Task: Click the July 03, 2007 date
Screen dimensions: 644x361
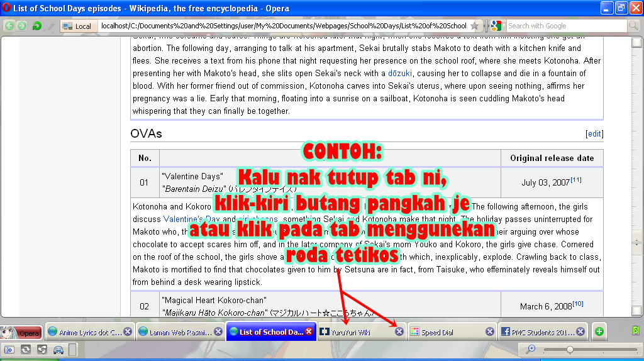Action: pyautogui.click(x=545, y=183)
